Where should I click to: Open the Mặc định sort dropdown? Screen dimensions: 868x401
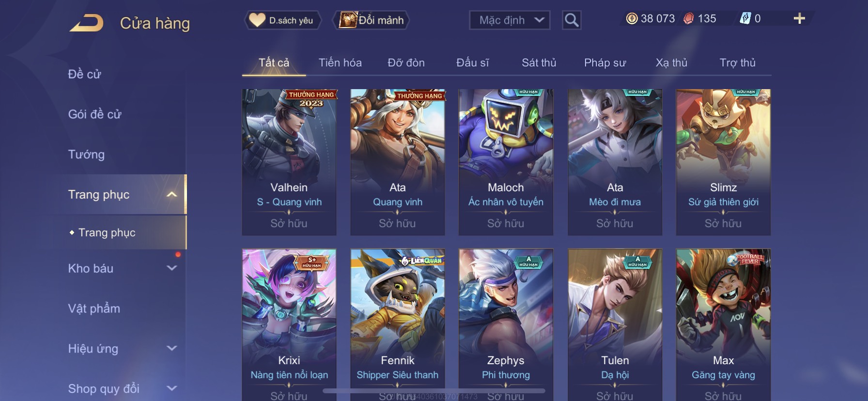point(510,20)
